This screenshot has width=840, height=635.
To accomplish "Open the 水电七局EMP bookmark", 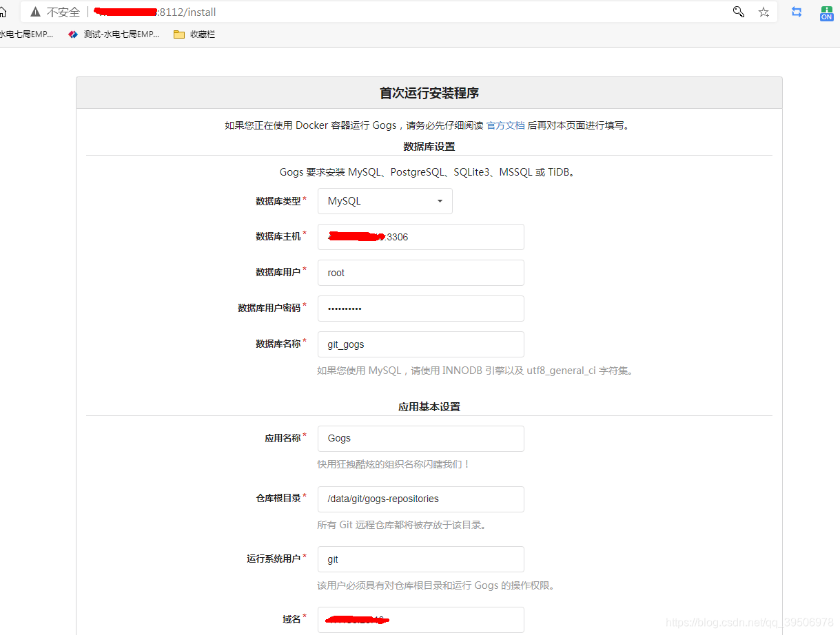I will pos(26,34).
